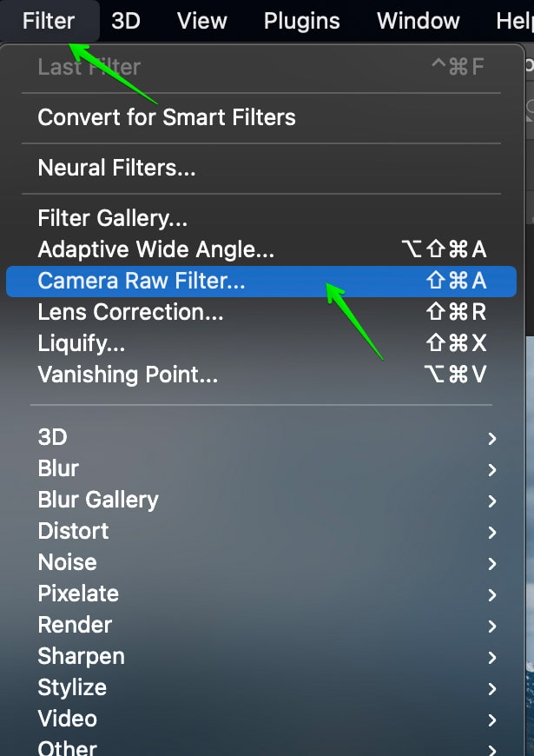Open the Stylize submenu
This screenshot has height=756, width=534.
(x=261, y=688)
